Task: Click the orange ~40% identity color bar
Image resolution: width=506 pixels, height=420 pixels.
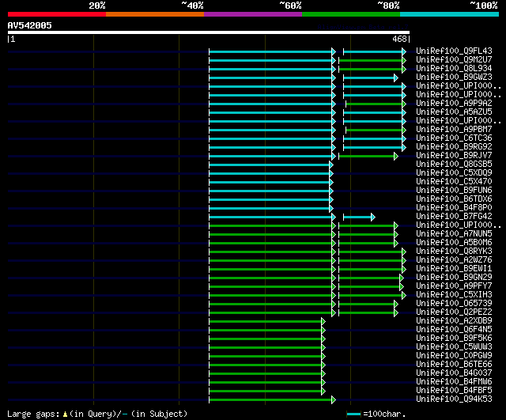Action: [x=155, y=14]
